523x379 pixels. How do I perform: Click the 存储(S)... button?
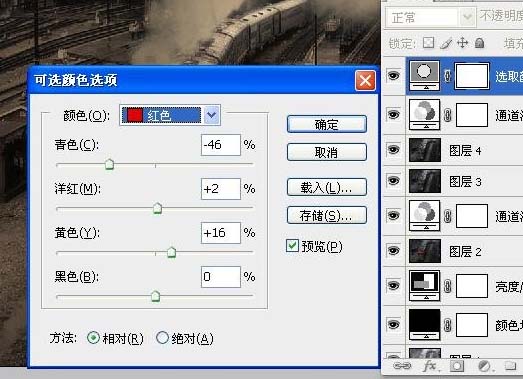(327, 215)
